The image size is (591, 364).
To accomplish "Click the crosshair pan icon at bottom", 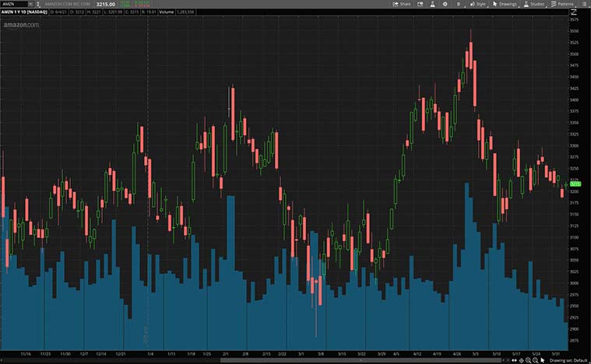I will point(521,360).
